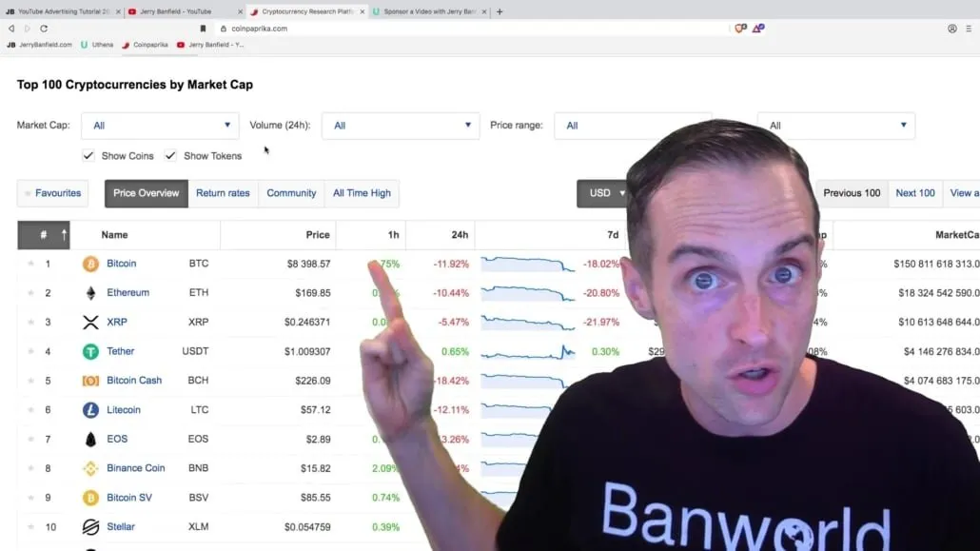Reload the page with refresh icon
This screenshot has height=551, width=980.
[44, 29]
